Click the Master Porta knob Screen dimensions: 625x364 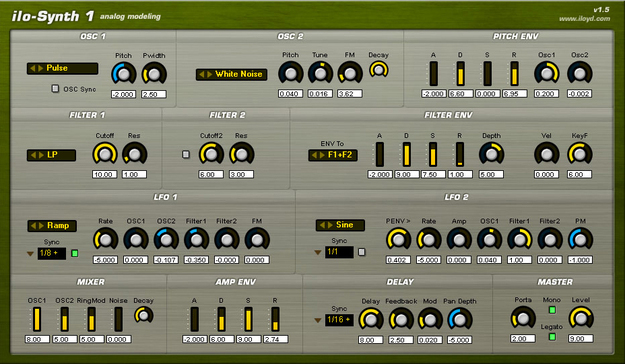[x=523, y=318]
